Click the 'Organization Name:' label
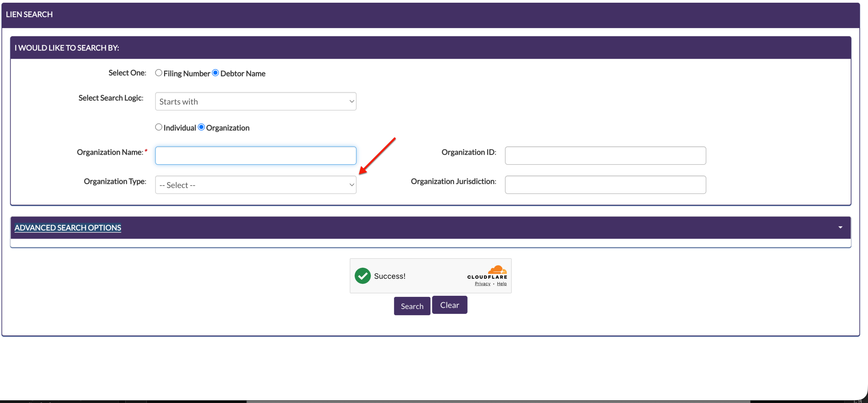Screen dimensions: 868x403 tap(110, 152)
